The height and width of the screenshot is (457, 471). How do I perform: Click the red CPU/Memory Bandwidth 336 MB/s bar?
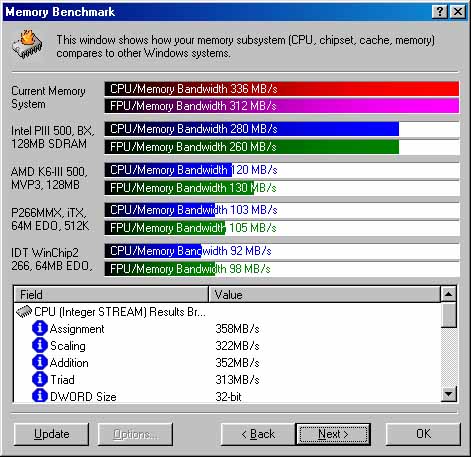pos(282,89)
